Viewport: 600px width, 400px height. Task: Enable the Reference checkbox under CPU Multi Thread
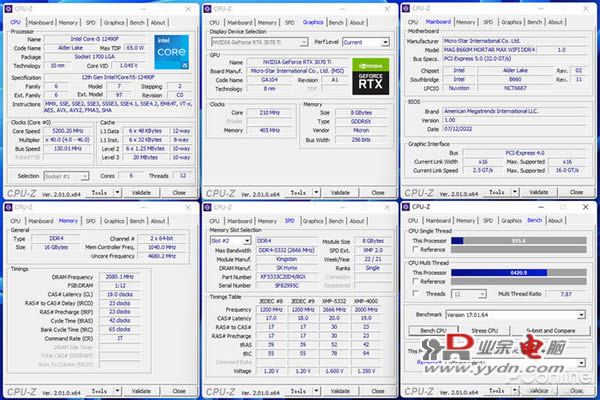coord(416,281)
